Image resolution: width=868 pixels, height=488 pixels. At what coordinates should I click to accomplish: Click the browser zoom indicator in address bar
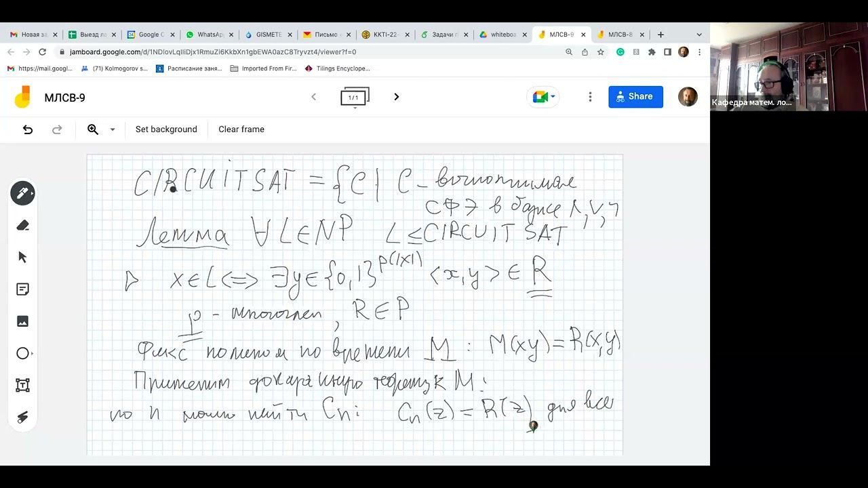569,52
